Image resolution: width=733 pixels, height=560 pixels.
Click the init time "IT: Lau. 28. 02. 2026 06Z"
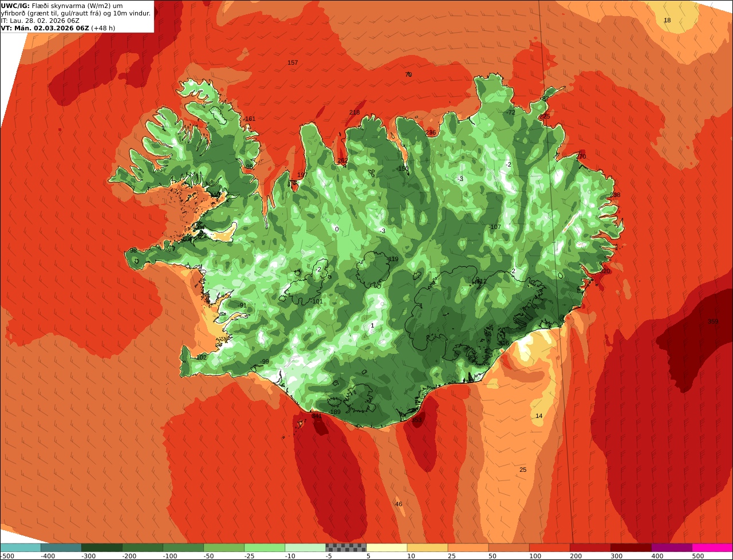pyautogui.click(x=40, y=20)
